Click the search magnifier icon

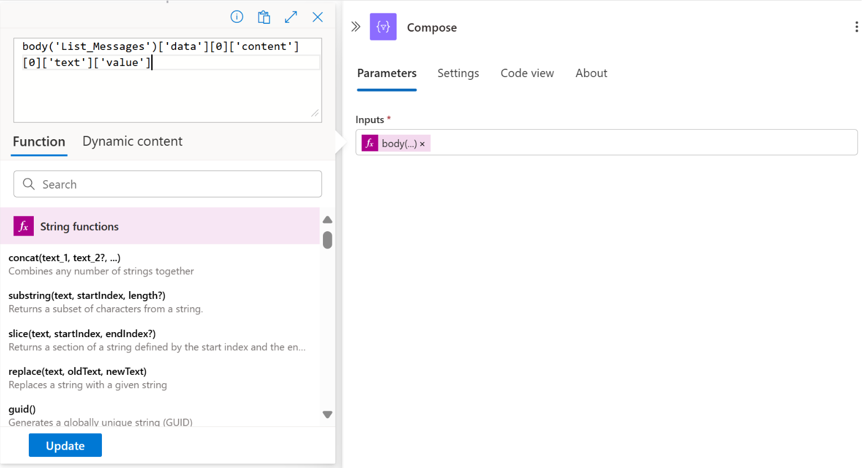coord(29,184)
